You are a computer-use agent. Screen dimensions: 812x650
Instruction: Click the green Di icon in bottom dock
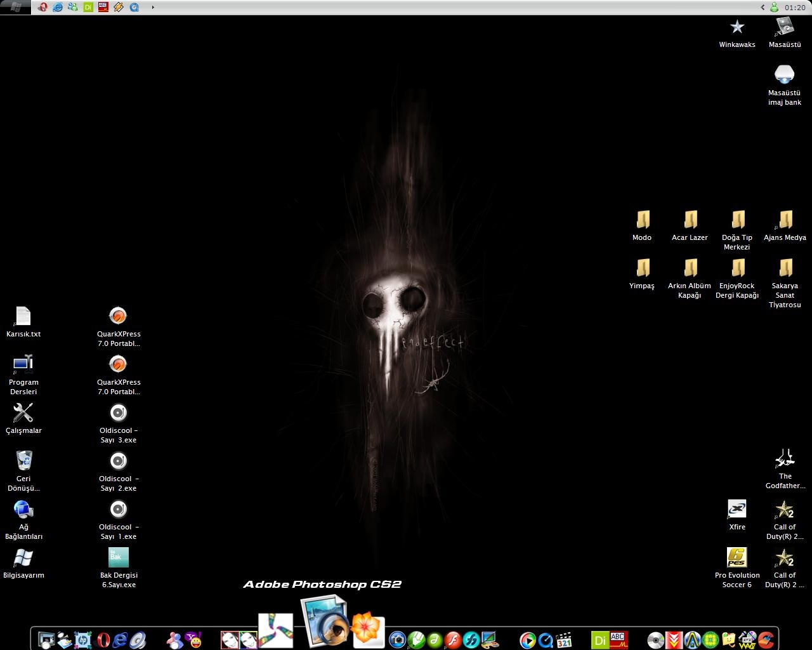pos(600,640)
